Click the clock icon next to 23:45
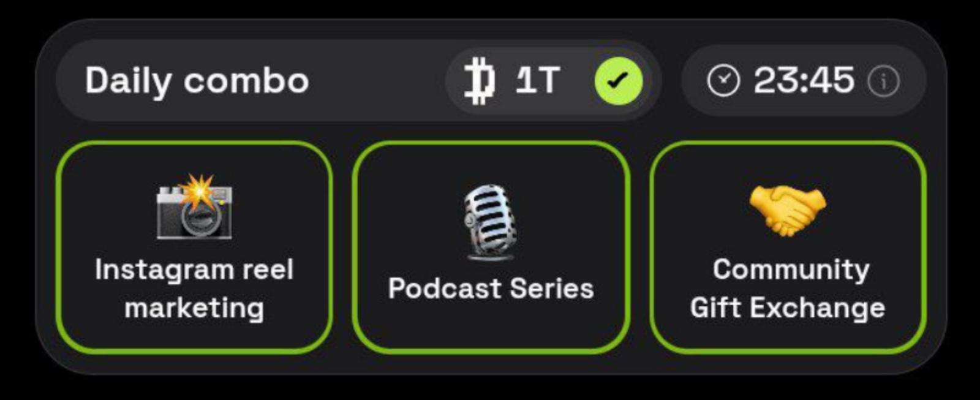The image size is (980, 400). 723,81
